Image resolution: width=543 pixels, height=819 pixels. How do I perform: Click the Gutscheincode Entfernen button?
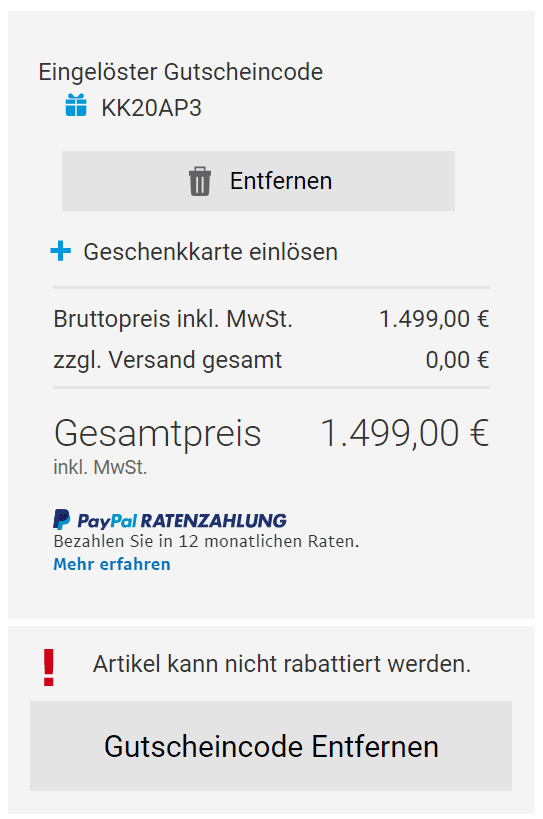pos(271,746)
